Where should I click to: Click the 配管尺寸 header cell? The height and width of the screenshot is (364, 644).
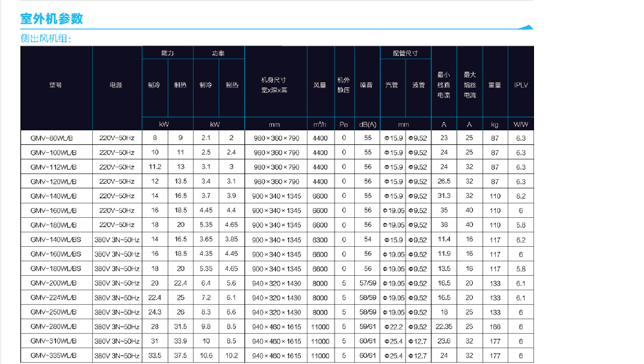click(405, 53)
